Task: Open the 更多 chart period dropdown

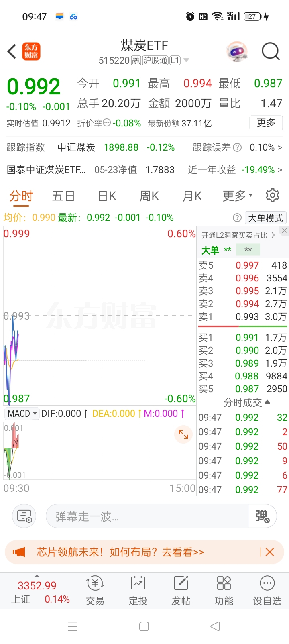Action: 238,196
